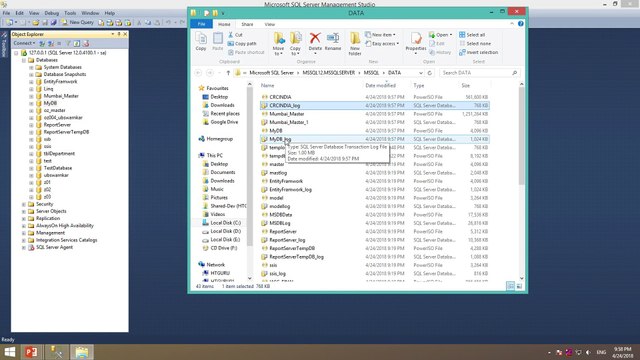The image size is (640, 360).
Task: Click the file list vertical scrollbar
Action: pyautogui.click(x=521, y=135)
